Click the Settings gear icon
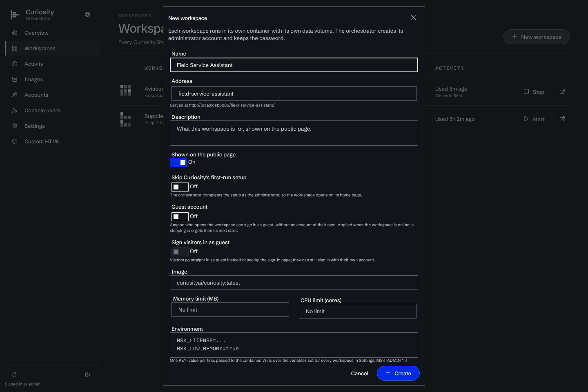Screen dimensions: 588x392 15,126
